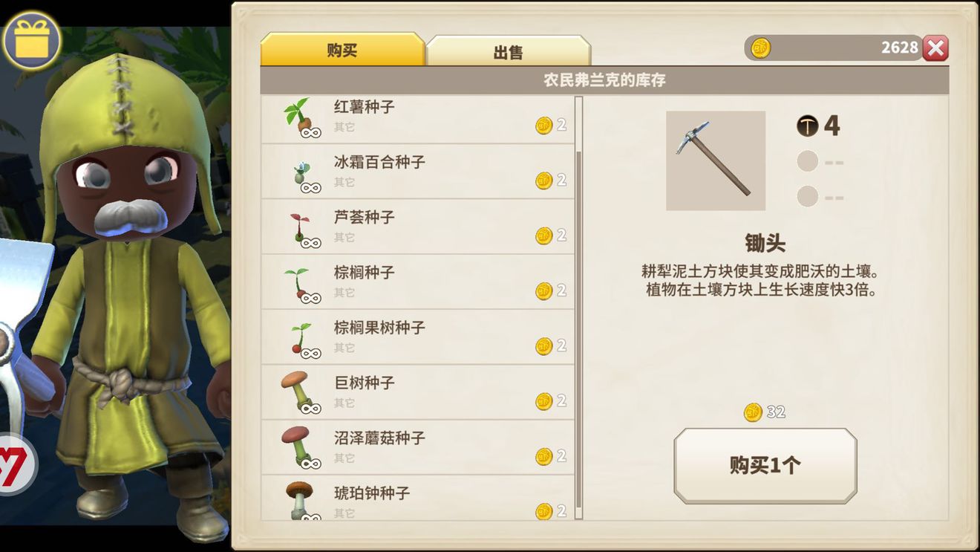Screen dimensions: 980x552
Task: Click the 巨树种子 mushroom icon
Action: coord(300,393)
